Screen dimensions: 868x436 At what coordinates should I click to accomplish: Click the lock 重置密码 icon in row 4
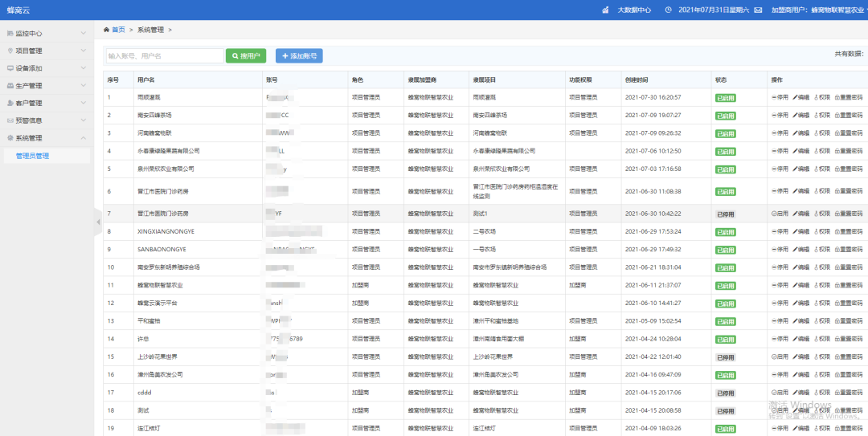pyautogui.click(x=837, y=151)
